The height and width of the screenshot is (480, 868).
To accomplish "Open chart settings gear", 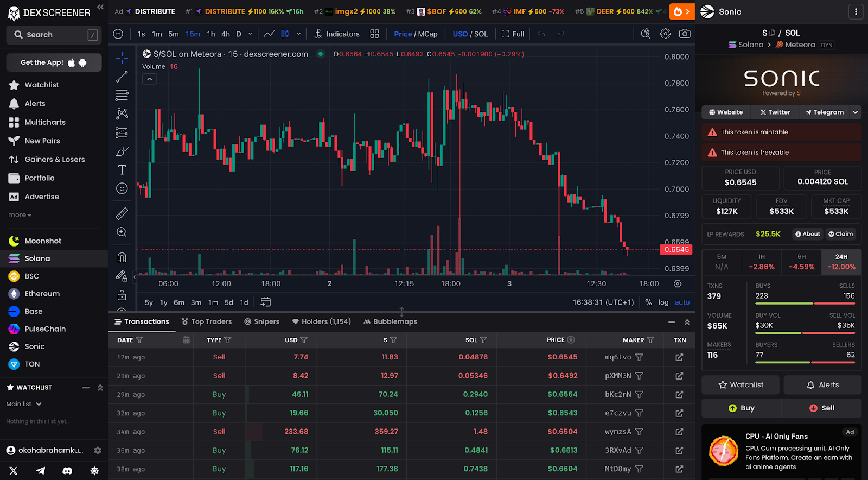I will [665, 34].
